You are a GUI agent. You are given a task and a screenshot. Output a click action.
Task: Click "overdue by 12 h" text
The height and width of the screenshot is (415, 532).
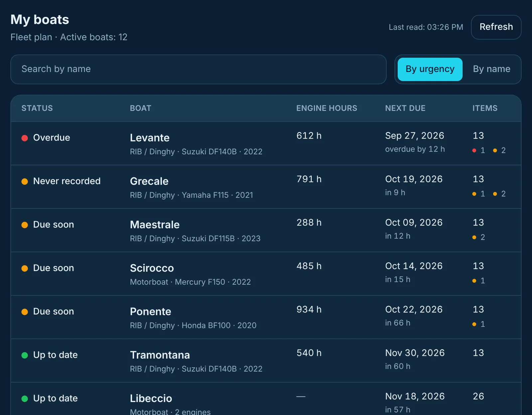[415, 149]
